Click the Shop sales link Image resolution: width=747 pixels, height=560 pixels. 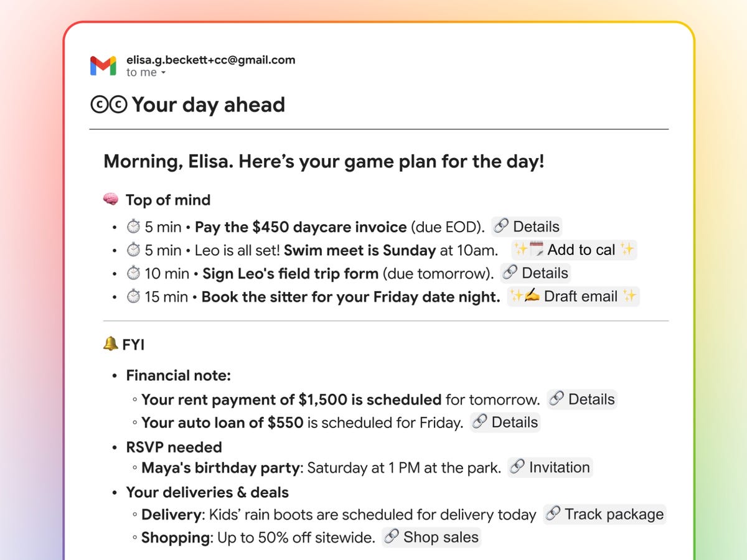point(432,537)
